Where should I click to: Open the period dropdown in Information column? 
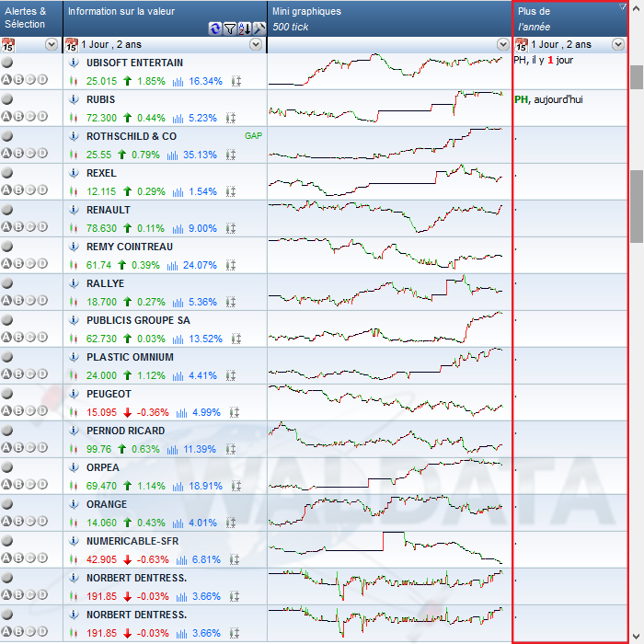tap(256, 44)
